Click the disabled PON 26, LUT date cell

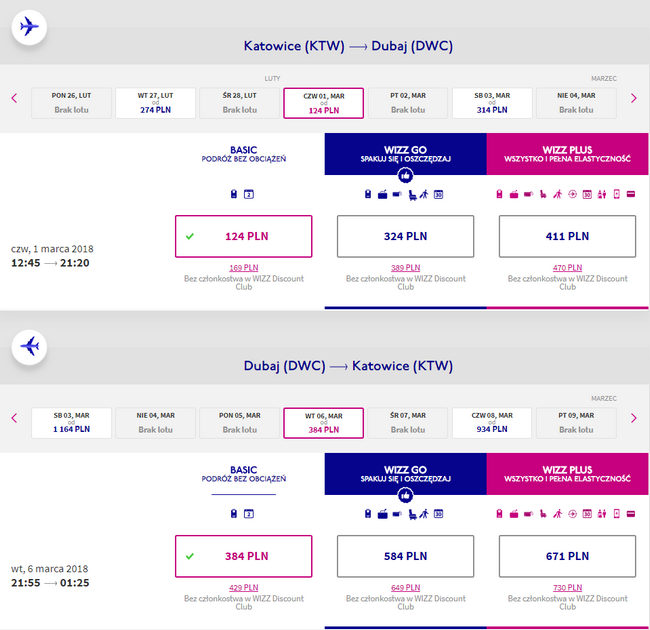click(71, 103)
